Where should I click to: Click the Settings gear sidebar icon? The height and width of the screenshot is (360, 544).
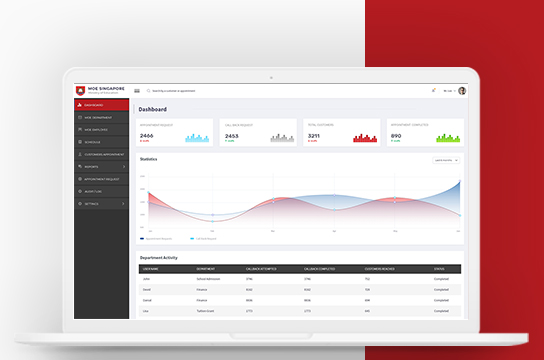80,204
